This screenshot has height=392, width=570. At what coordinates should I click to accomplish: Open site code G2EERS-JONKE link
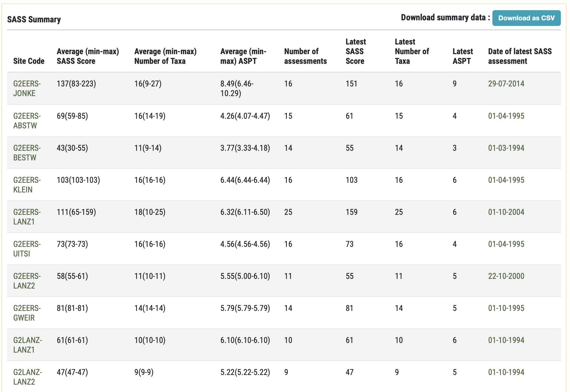tap(27, 88)
